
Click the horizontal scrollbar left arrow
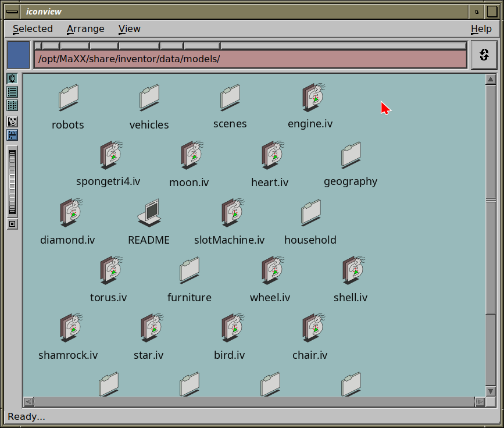[x=29, y=402]
